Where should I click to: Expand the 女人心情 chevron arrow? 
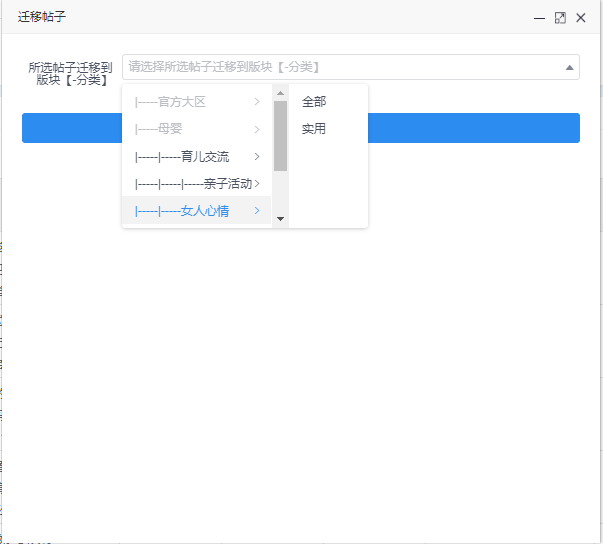(257, 211)
